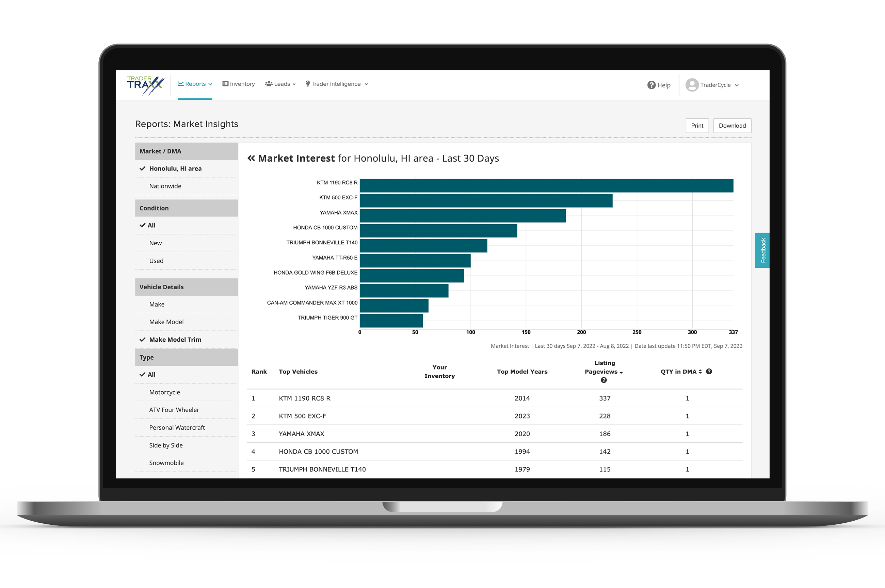Open the Leads menu
This screenshot has height=588, width=885.
tap(280, 84)
